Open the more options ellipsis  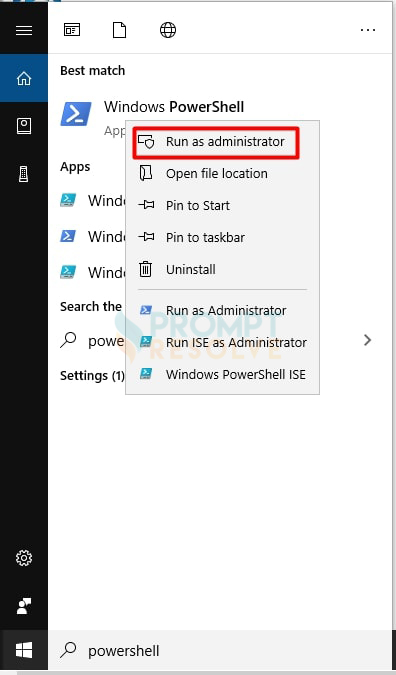[x=368, y=30]
